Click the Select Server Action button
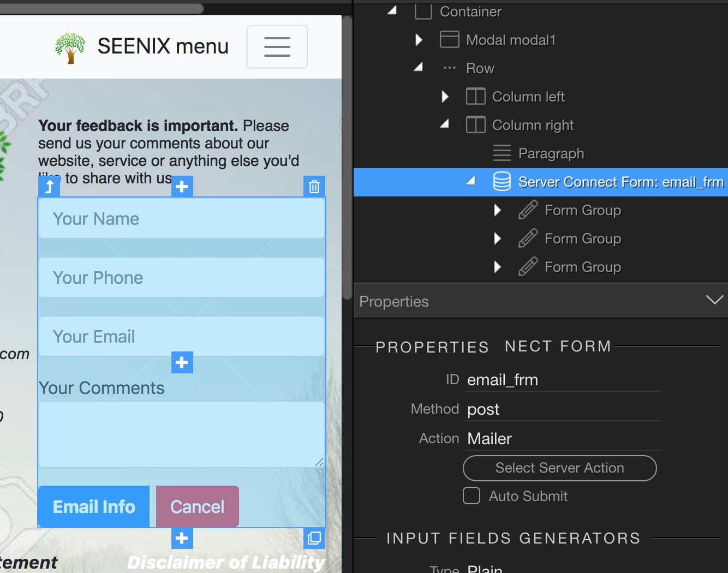This screenshot has width=728, height=573. click(x=560, y=468)
